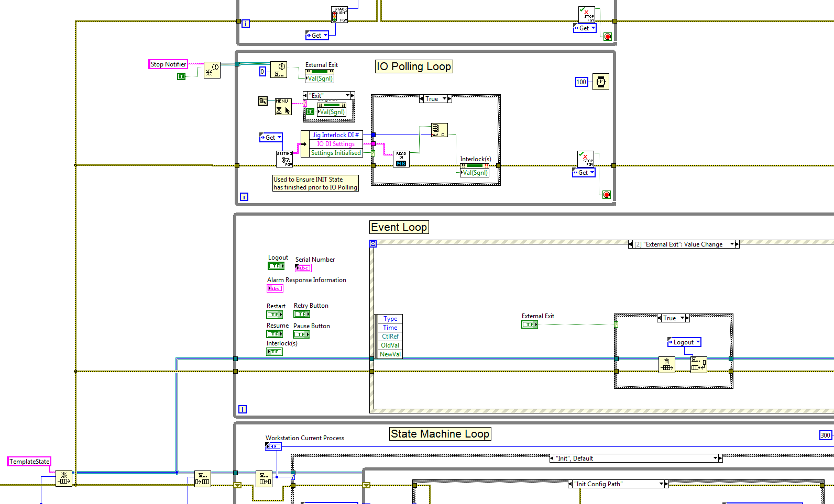
Task: Click the Pause Button boolean terminal
Action: pyautogui.click(x=301, y=334)
